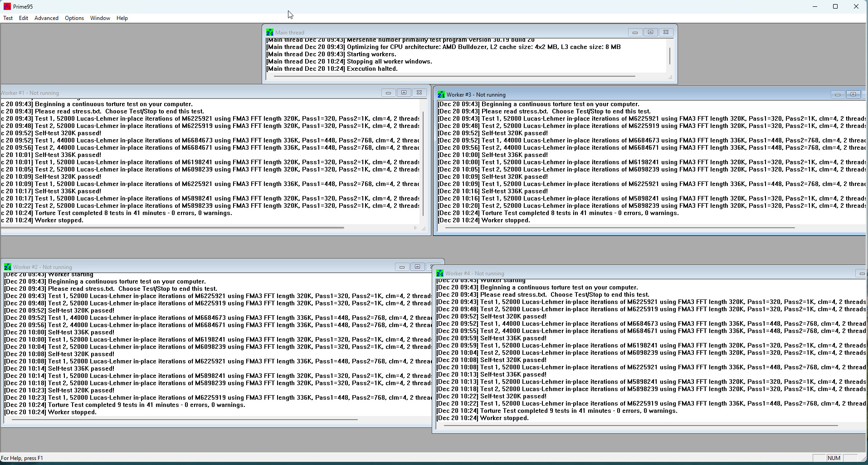Click the "Optimizing for CPU architecture" line

click(x=444, y=47)
